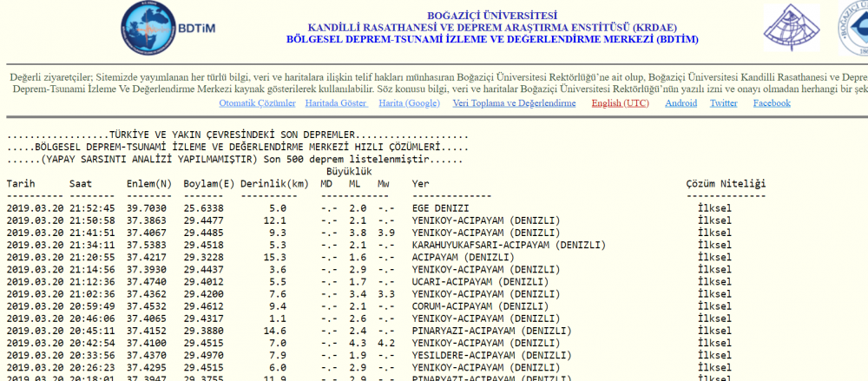
Task: Click the Tarih column header
Action: click(21, 184)
